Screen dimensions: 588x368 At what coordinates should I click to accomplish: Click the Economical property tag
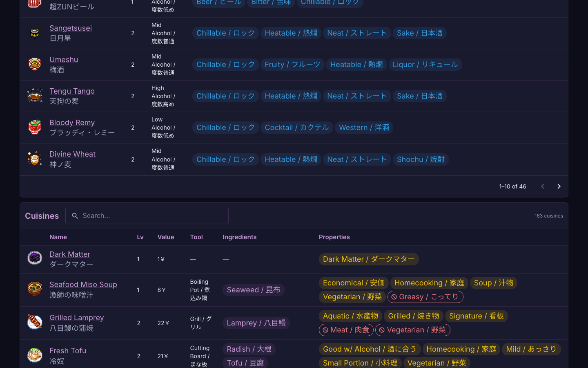[354, 283]
